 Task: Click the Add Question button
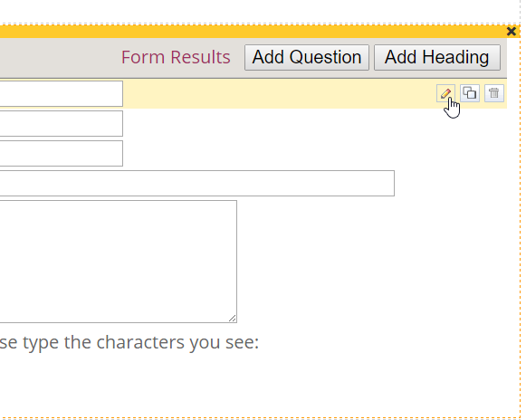coord(307,57)
